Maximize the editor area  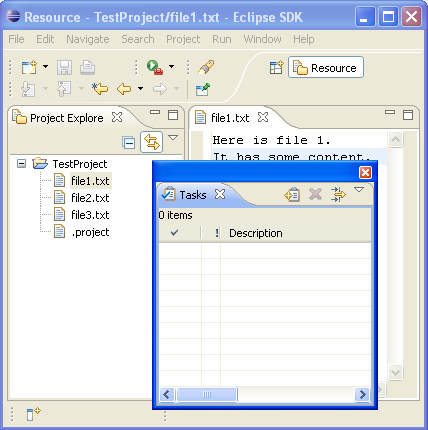click(408, 115)
